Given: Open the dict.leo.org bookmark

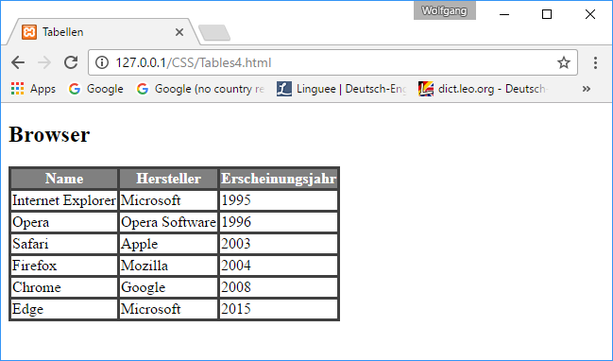Looking at the screenshot, I should 483,89.
